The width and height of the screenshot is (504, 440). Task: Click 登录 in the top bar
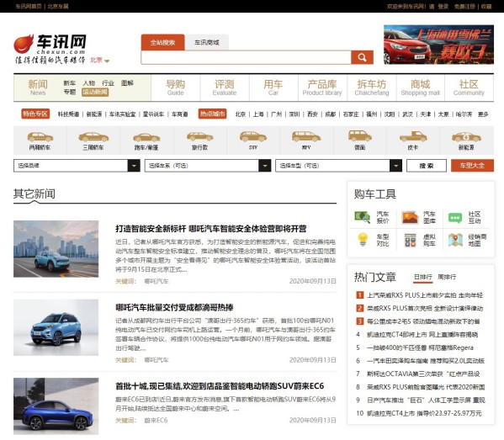point(443,7)
